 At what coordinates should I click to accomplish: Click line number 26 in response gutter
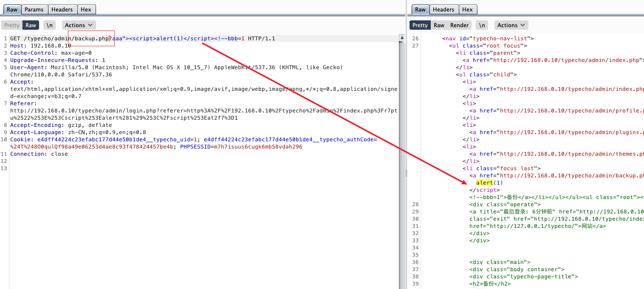(x=415, y=39)
